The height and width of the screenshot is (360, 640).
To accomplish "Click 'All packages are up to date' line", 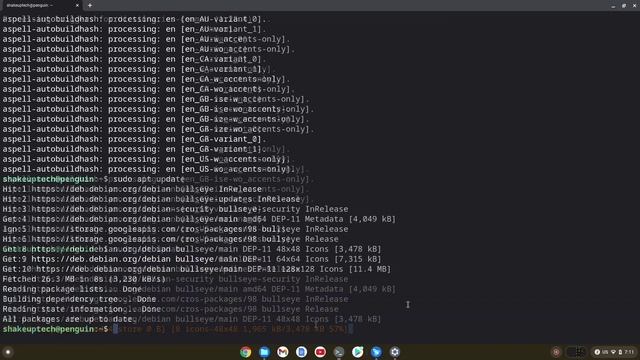I will click(x=67, y=319).
